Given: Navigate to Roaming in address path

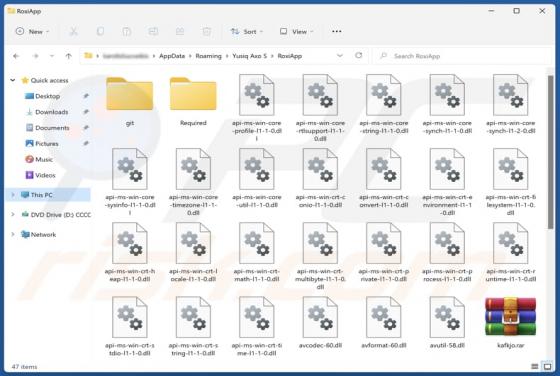Looking at the screenshot, I should (209, 56).
